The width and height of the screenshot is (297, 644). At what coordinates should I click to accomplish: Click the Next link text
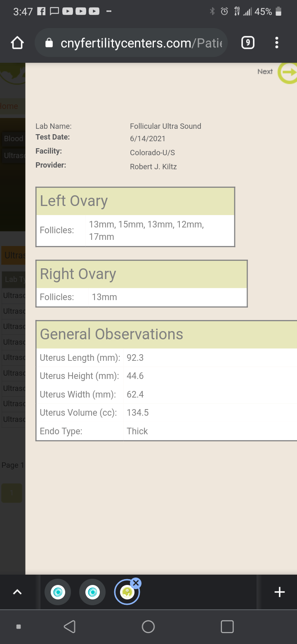(265, 72)
